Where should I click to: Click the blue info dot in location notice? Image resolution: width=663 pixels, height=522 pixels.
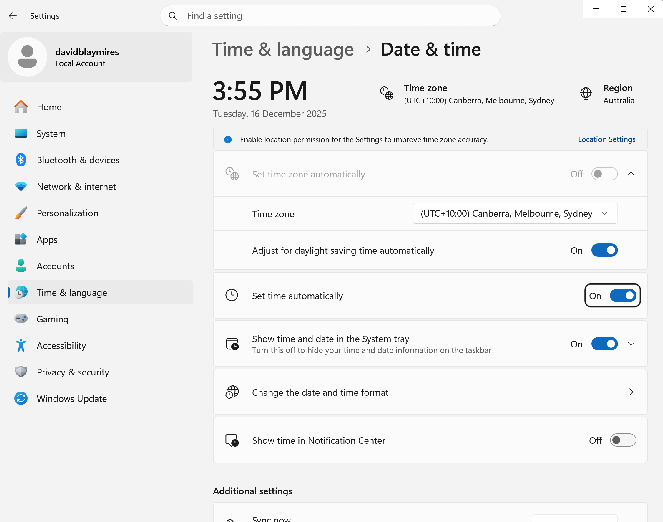click(x=228, y=139)
